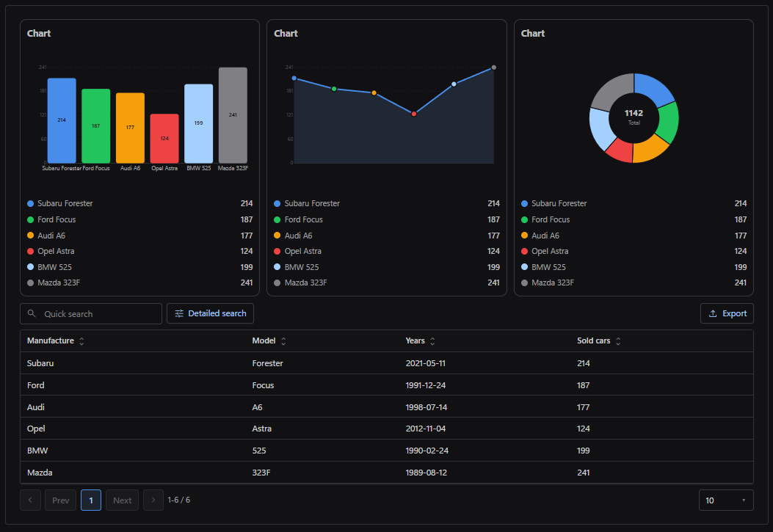Go to last page chevron button
Image resolution: width=773 pixels, height=532 pixels.
(153, 500)
